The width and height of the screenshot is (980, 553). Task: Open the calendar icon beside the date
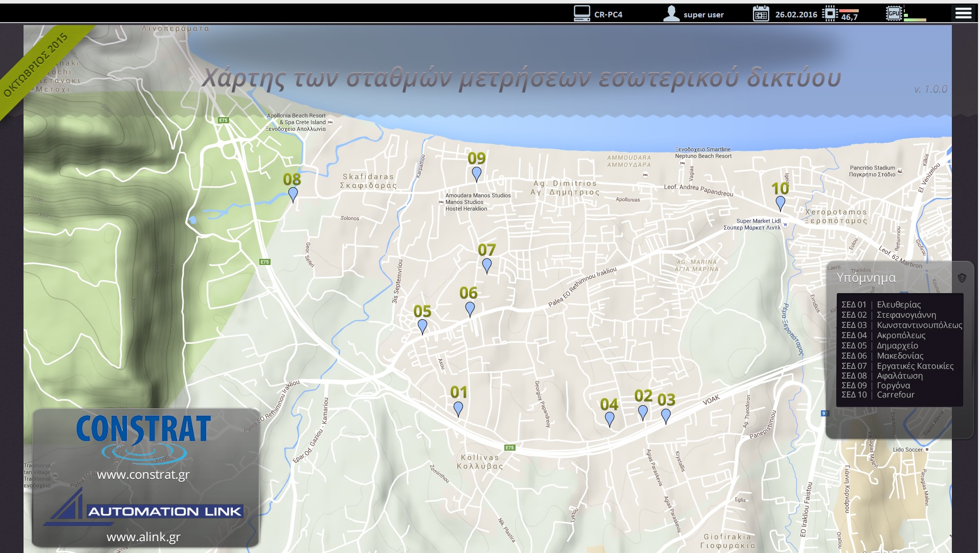pos(761,14)
